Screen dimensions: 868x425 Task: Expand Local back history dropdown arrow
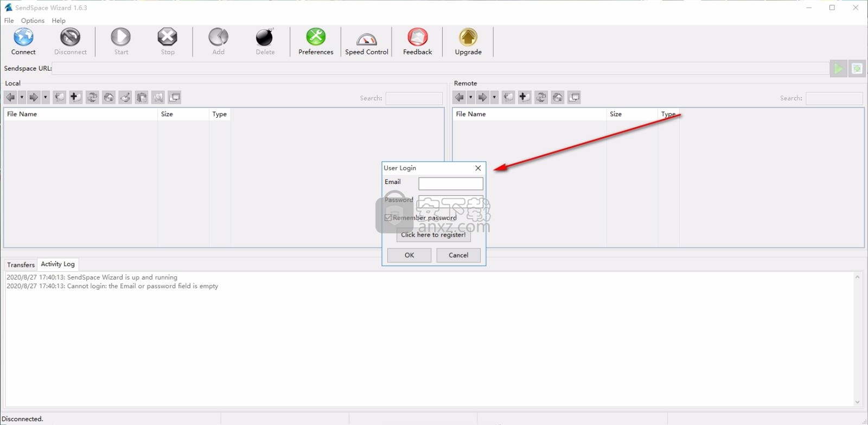click(x=22, y=97)
